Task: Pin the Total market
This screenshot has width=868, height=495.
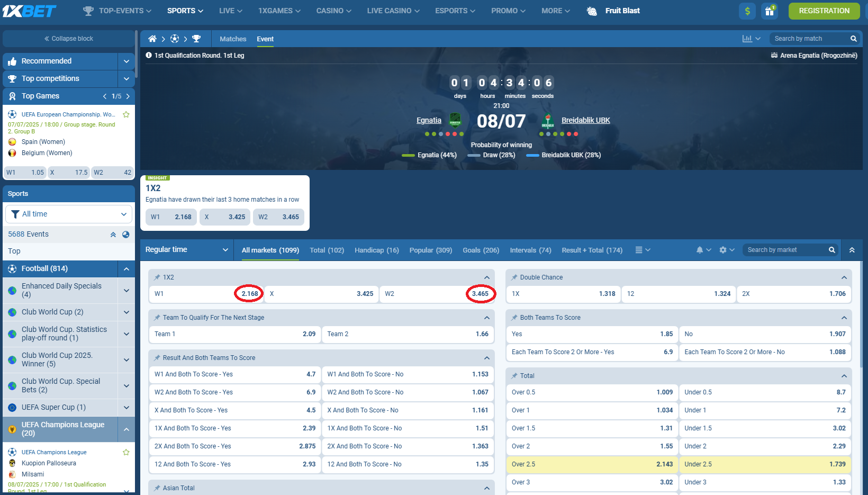Action: coord(514,376)
